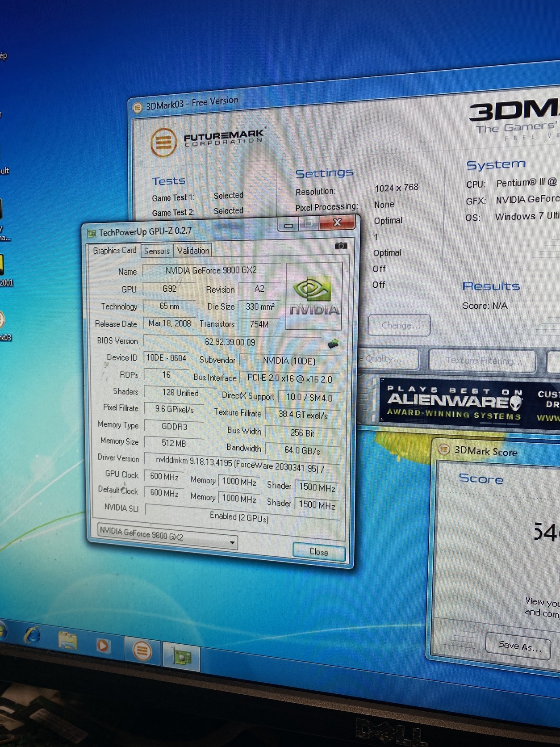The height and width of the screenshot is (747, 560).
Task: Click the Resolution value 1024 x 768
Action: point(397,188)
